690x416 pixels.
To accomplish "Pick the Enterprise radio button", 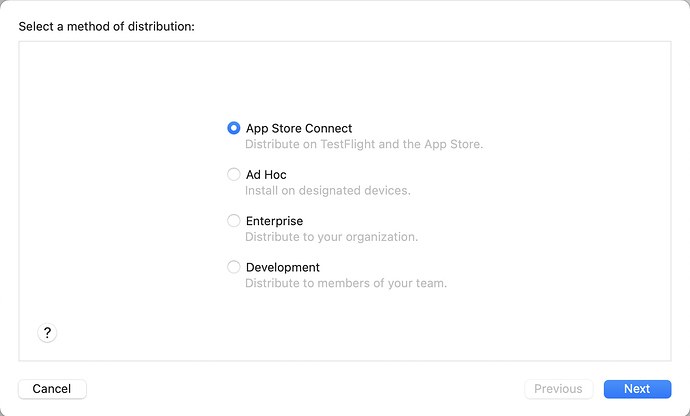I will (234, 221).
